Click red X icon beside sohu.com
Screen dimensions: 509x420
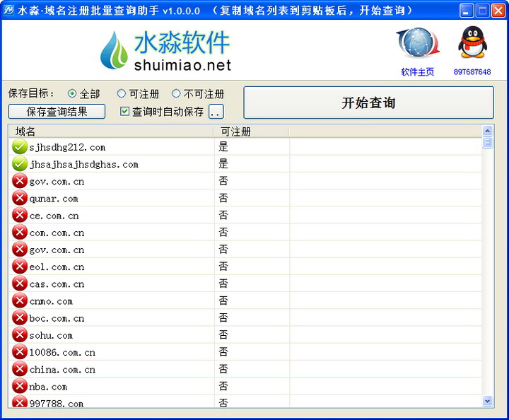coord(20,335)
